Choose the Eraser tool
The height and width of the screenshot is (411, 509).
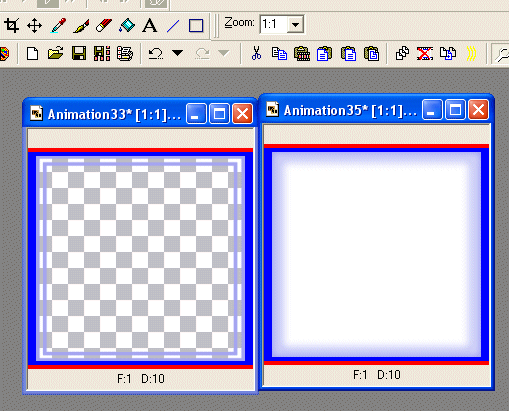click(104, 26)
